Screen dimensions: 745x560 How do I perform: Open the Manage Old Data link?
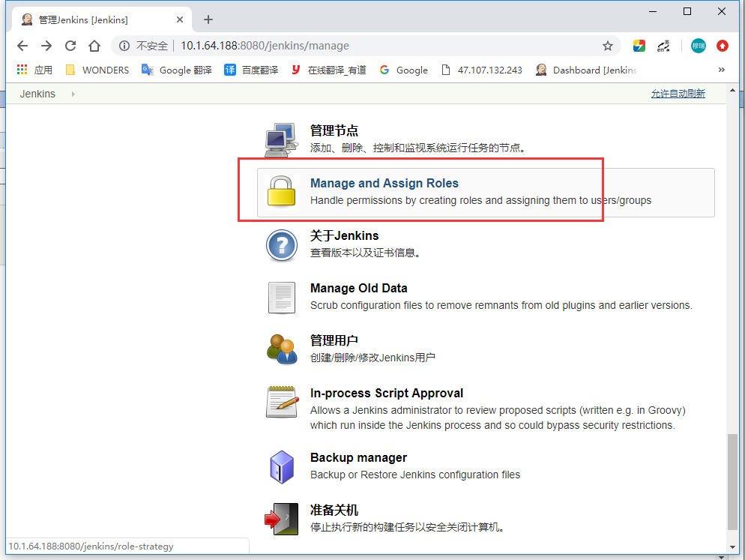tap(359, 288)
